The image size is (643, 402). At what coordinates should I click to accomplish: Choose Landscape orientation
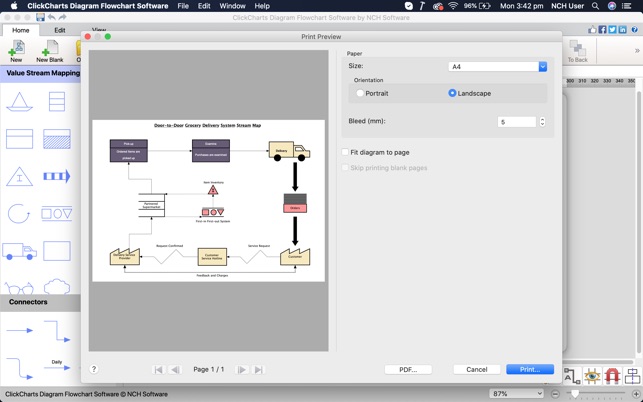point(452,93)
